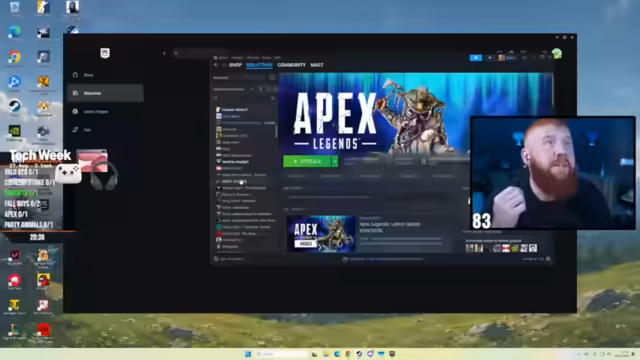The width and height of the screenshot is (640, 360).
Task: Open the NVIDIA desktop shortcut
Action: 14,131
